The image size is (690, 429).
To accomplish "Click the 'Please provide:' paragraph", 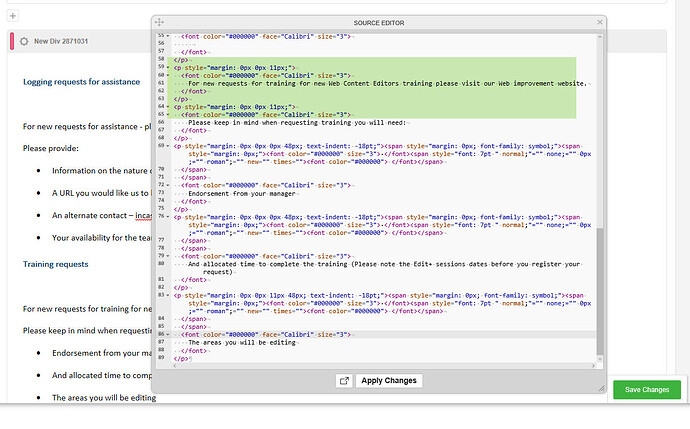I will pyautogui.click(x=51, y=148).
